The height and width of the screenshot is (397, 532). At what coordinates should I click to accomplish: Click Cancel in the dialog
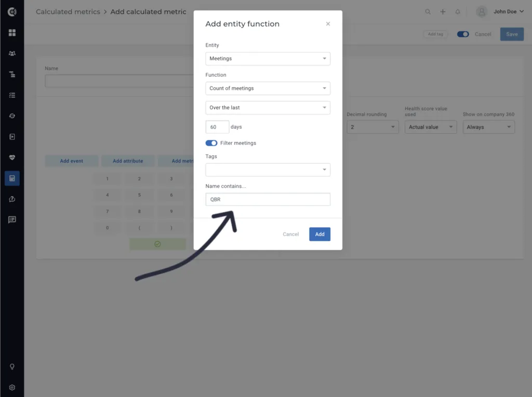291,234
